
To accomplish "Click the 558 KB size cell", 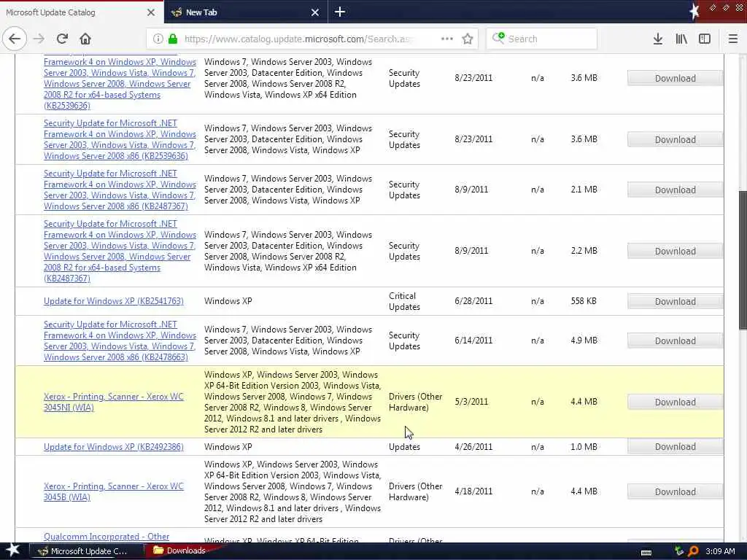I will pyautogui.click(x=583, y=301).
